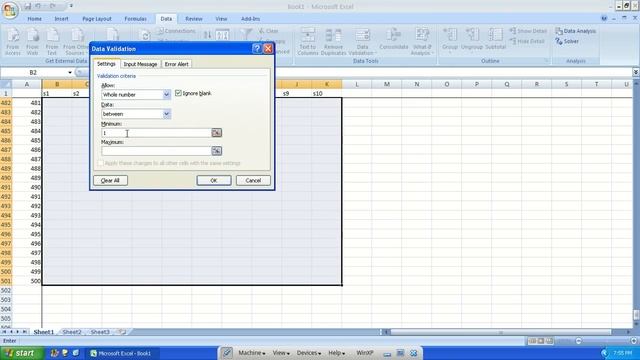The image size is (640, 360).
Task: Click the Office Button logo
Action: click(x=10, y=9)
